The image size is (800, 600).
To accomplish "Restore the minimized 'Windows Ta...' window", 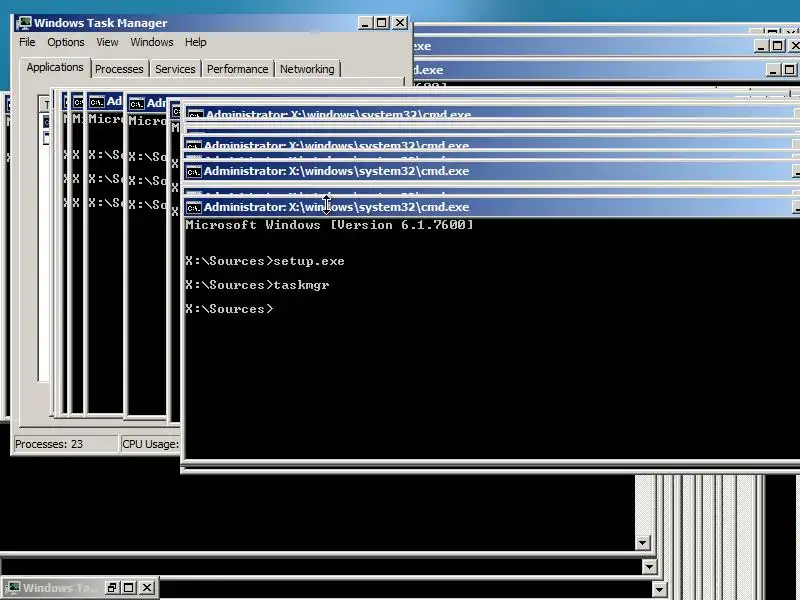I will [112, 588].
